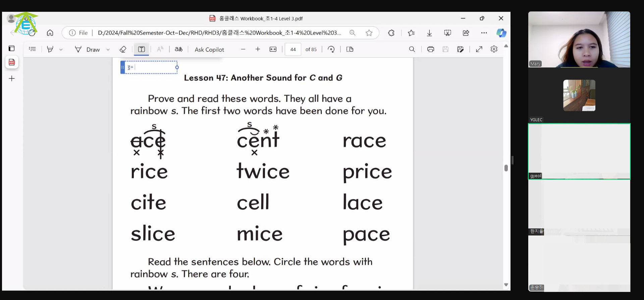This screenshot has height=300, width=644.
Task: Rotate the PDF page
Action: [x=331, y=49]
